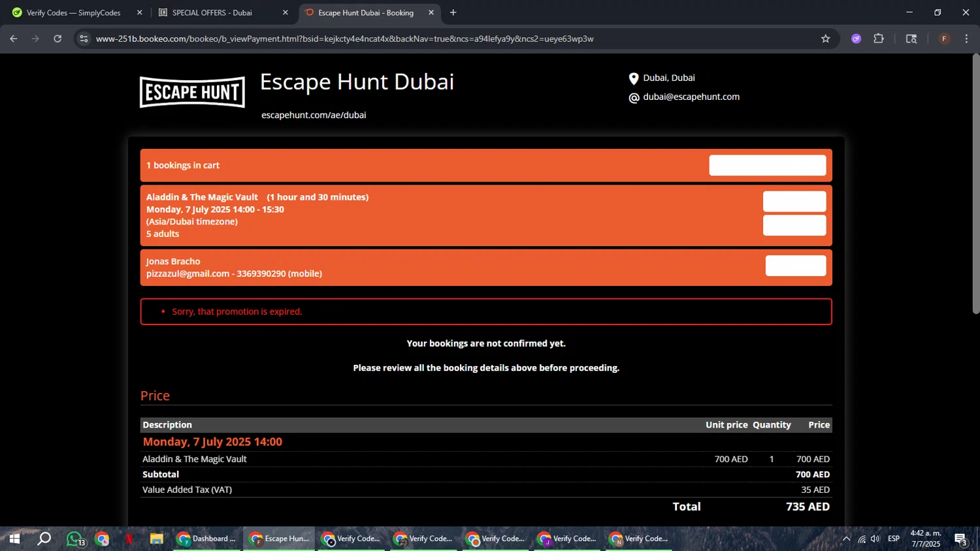Click the '5 adults' text
980x551 pixels.
click(x=163, y=234)
